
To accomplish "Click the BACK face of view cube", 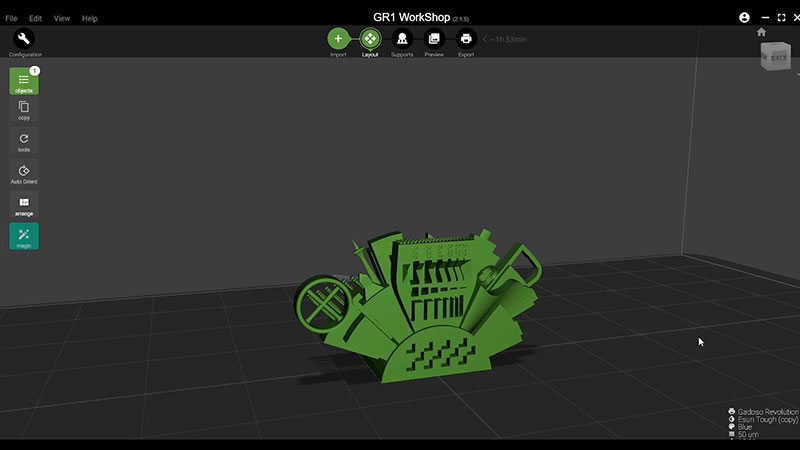I will tap(779, 60).
